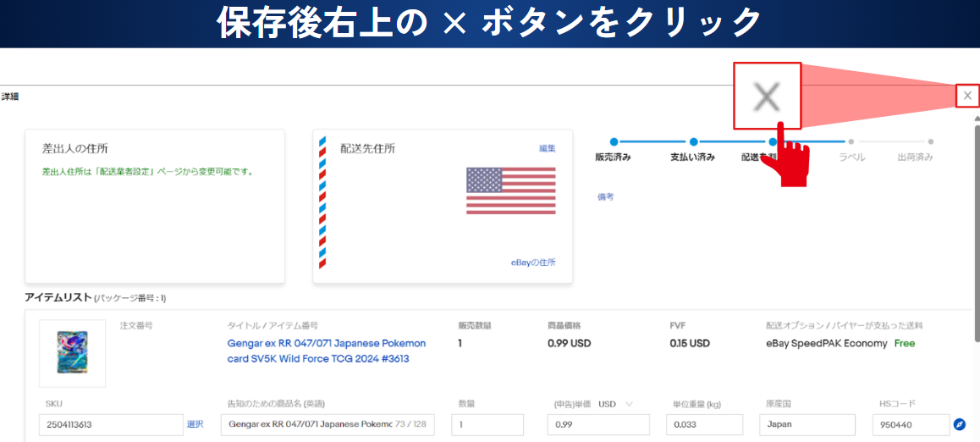This screenshot has height=442, width=980.
Task: Click the 数量 quantity input field
Action: tap(487, 424)
